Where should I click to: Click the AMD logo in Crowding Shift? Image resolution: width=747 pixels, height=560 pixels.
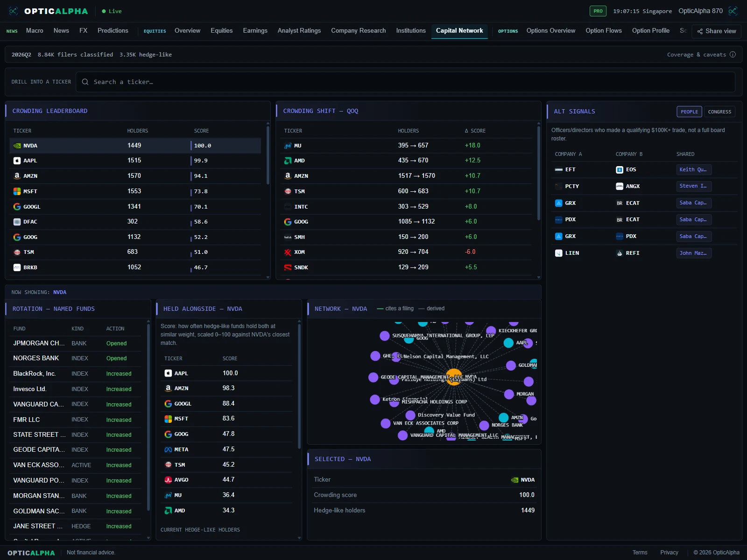(x=288, y=161)
